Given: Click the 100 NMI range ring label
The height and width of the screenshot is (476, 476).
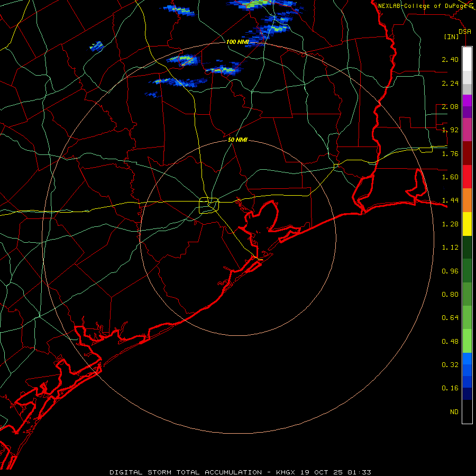Looking at the screenshot, I should point(237,42).
